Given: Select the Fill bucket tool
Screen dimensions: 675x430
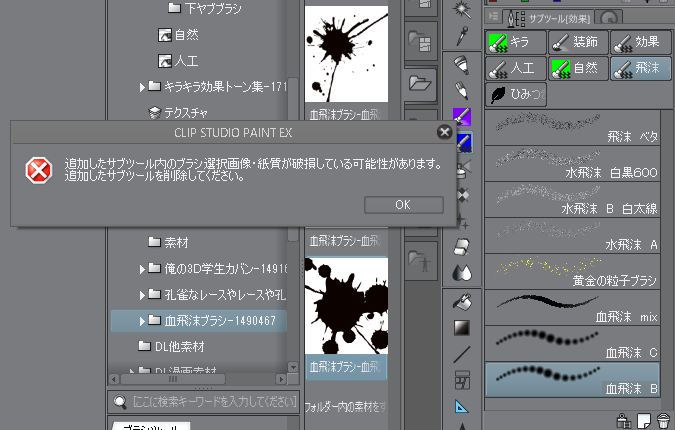Looking at the screenshot, I should 461,301.
